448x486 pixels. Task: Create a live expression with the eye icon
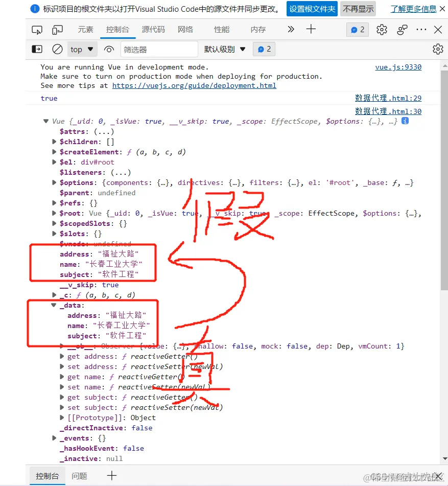tap(109, 49)
